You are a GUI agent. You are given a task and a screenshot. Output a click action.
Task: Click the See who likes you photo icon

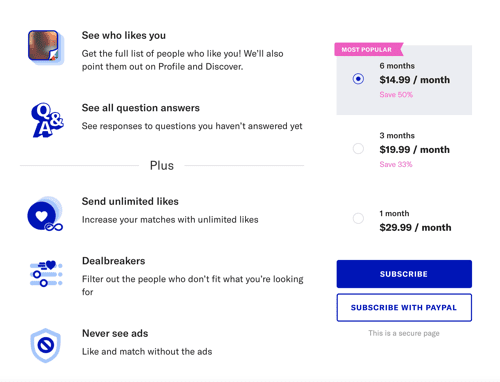(45, 47)
